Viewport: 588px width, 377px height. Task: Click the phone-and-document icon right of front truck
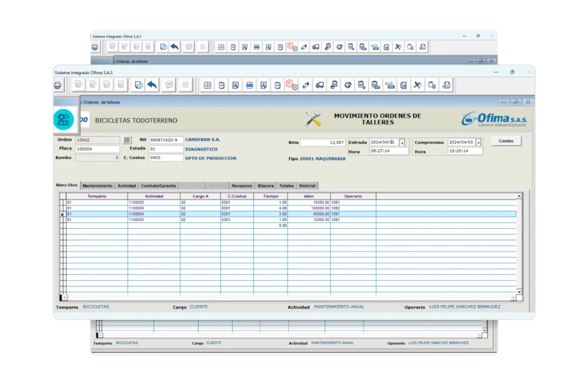pos(334,85)
